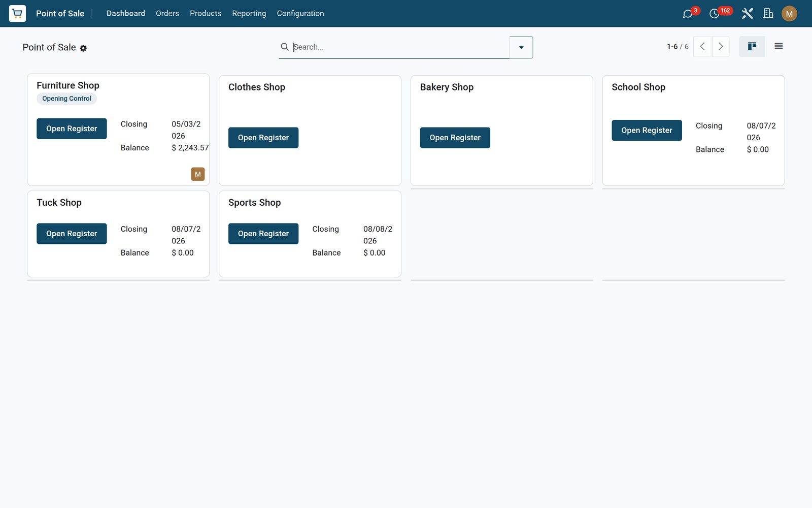Click the company building icon
Screen dimensions: 812x508
click(768, 13)
